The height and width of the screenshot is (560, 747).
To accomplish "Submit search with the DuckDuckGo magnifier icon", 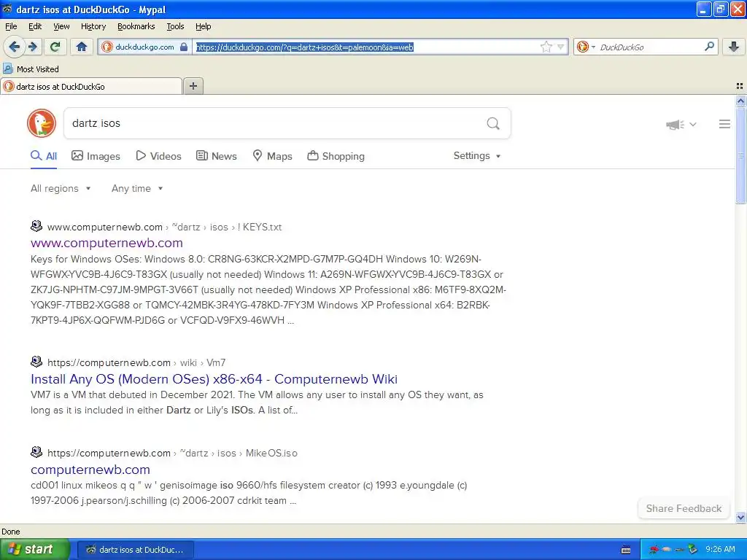I will 493,124.
